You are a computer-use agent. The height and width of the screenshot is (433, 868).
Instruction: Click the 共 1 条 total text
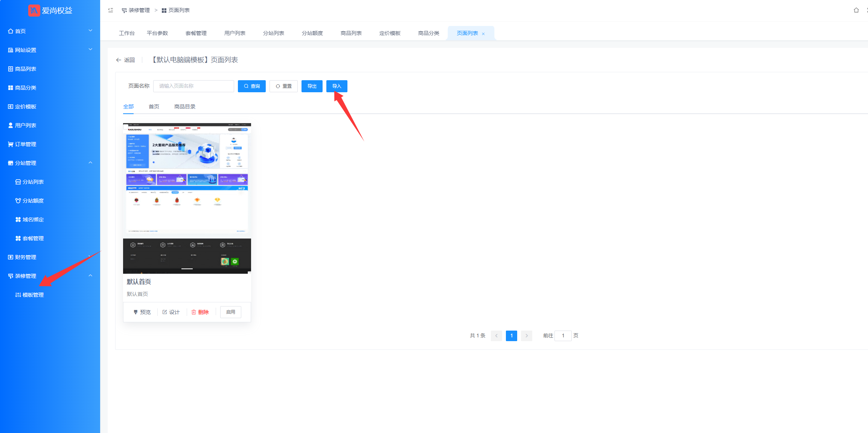478,335
